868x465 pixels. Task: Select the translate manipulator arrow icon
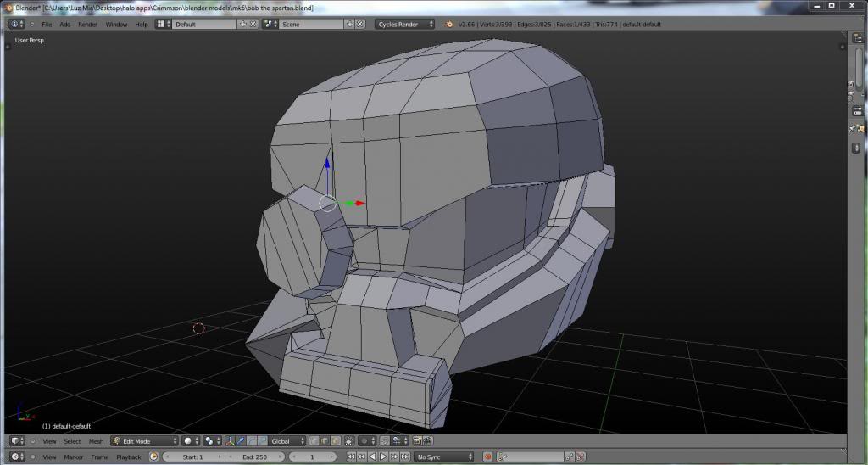240,441
